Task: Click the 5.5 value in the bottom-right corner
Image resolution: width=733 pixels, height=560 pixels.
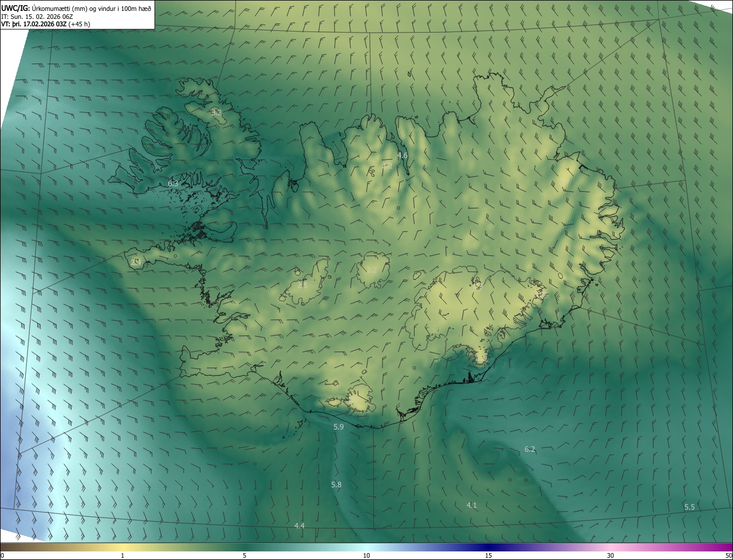Action: tap(689, 507)
